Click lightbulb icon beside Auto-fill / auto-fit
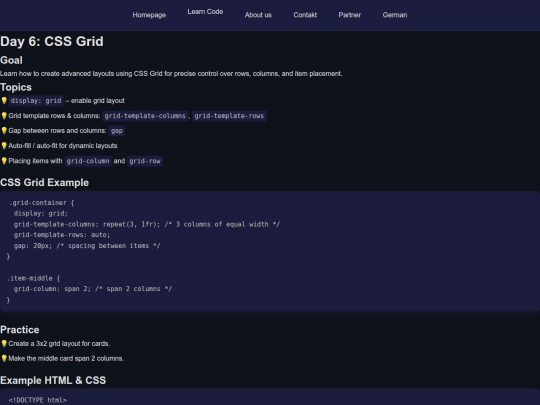The image size is (540, 405). coord(4,146)
